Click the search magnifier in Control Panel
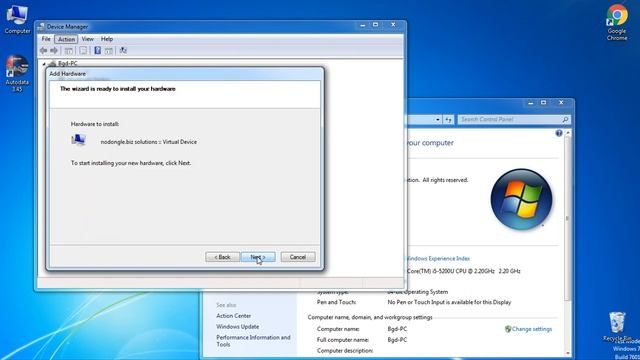Screen dimensions: 640x360 [x=565, y=120]
